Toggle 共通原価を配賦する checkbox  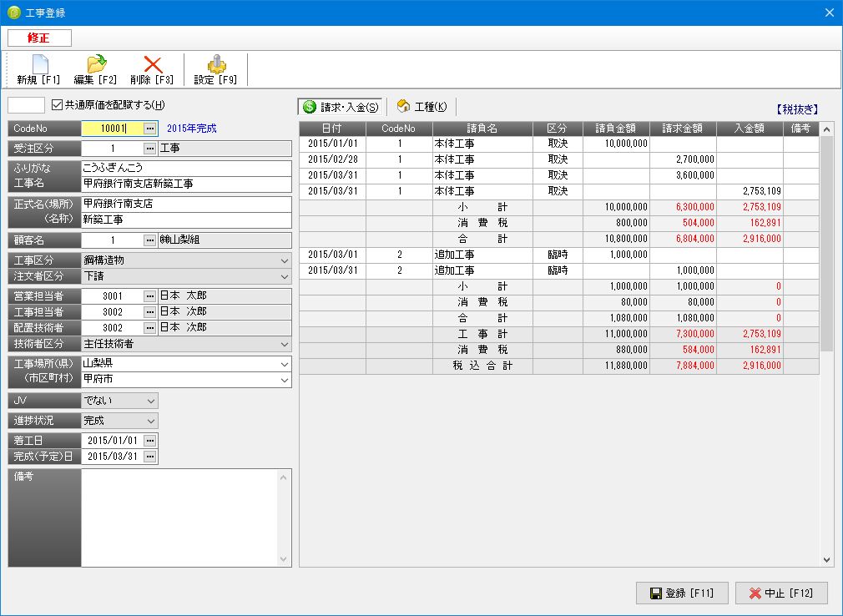[57, 105]
